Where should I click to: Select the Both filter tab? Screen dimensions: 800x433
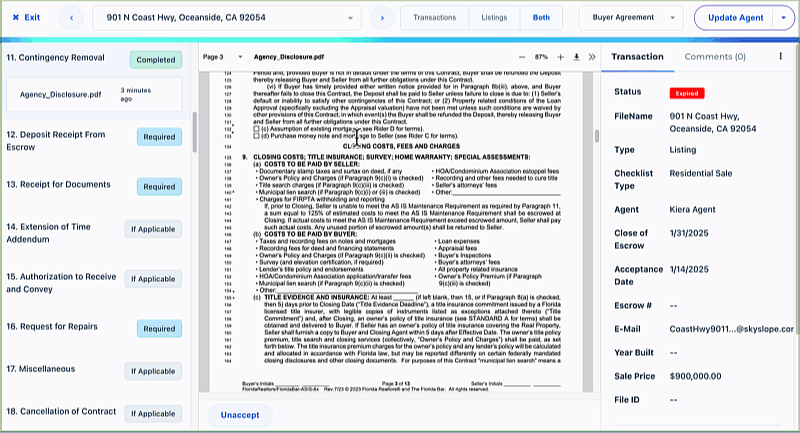coord(541,17)
